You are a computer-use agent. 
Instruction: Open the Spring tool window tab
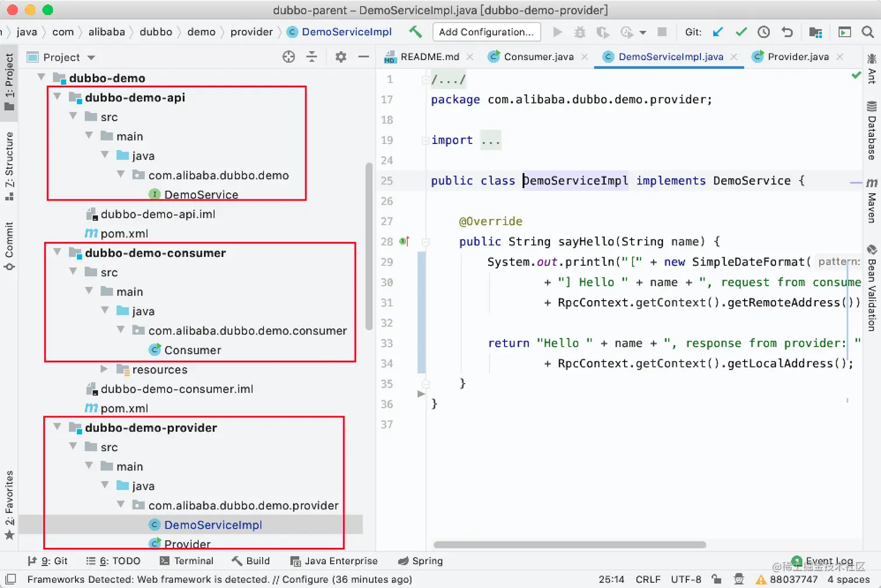(x=420, y=561)
